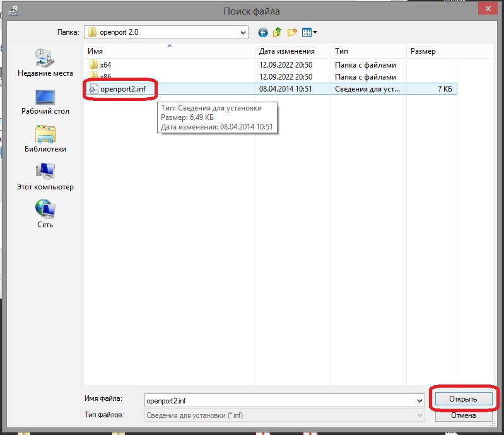Click the 12.09.2022 20:50 date of x64
The image size is (504, 435).
click(286, 65)
